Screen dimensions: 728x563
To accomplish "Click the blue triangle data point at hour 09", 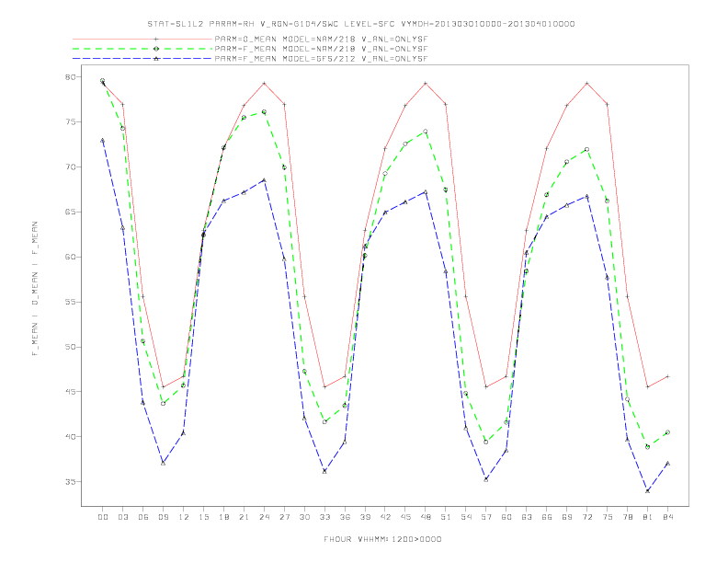I will point(163,463).
